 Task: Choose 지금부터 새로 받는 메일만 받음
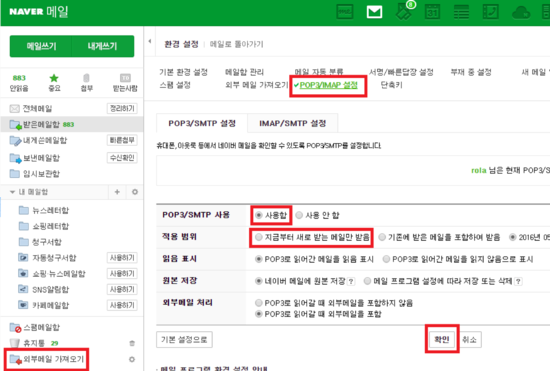click(259, 237)
